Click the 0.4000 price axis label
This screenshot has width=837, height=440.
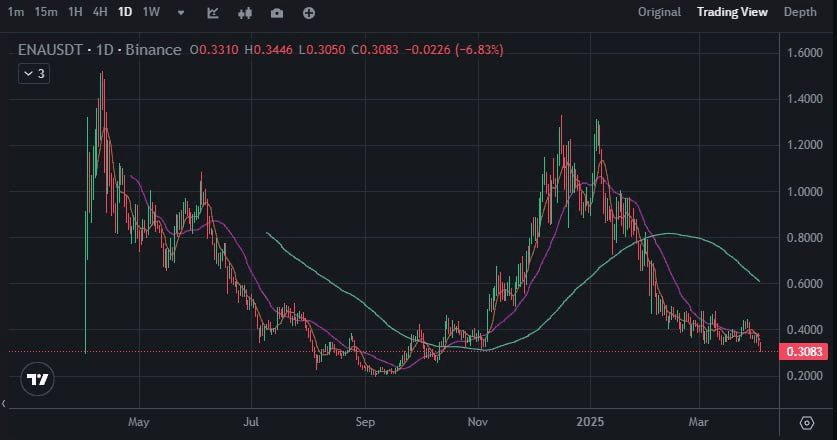804,329
